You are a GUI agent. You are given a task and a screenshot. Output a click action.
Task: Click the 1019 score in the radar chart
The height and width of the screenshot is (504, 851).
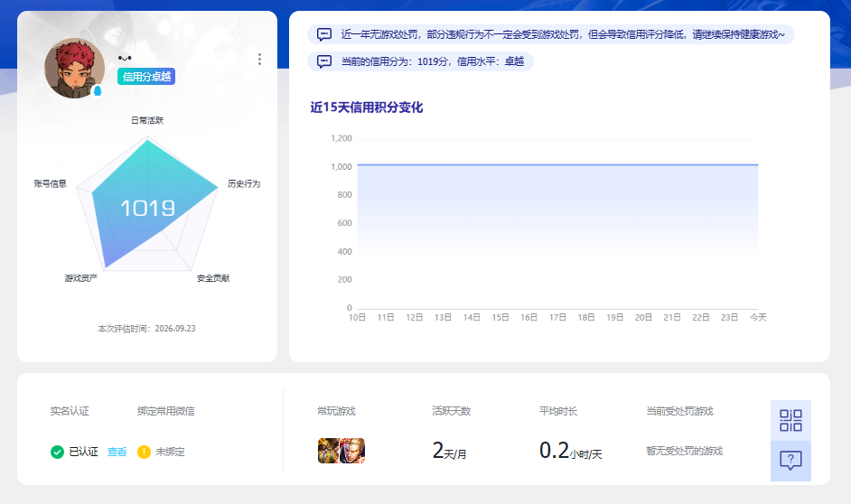click(x=147, y=209)
